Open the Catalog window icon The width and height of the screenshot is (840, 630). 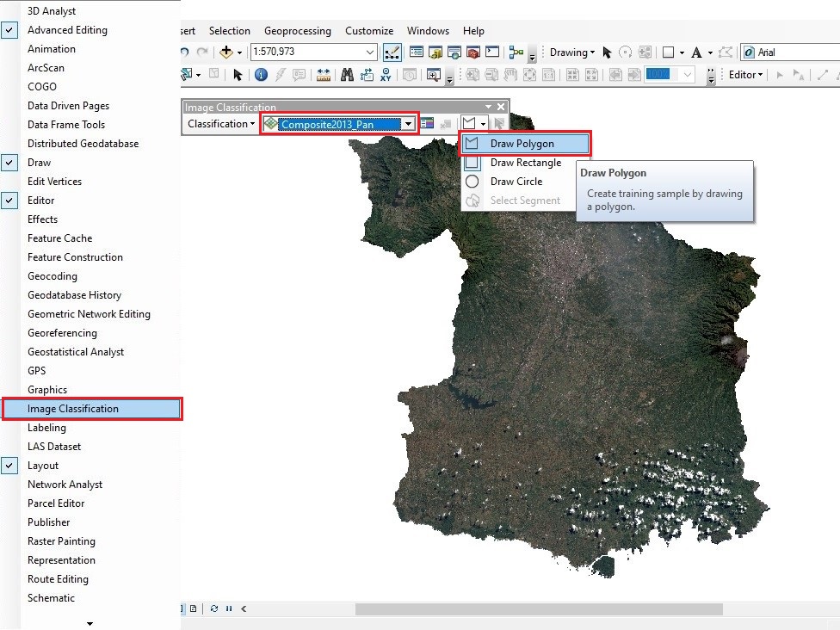point(435,52)
